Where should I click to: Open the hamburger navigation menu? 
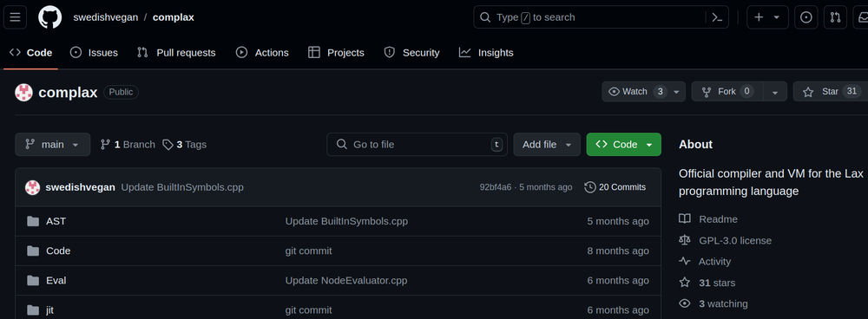[x=15, y=17]
